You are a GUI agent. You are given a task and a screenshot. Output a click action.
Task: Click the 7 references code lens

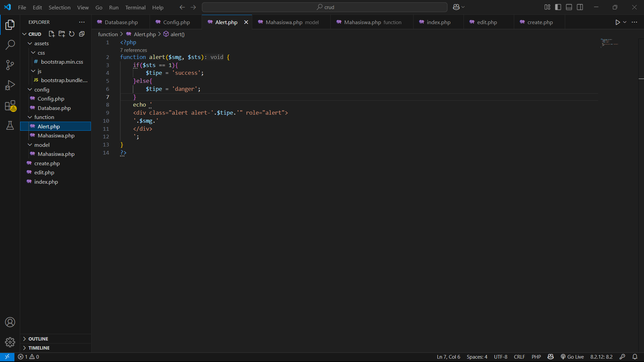pyautogui.click(x=133, y=50)
